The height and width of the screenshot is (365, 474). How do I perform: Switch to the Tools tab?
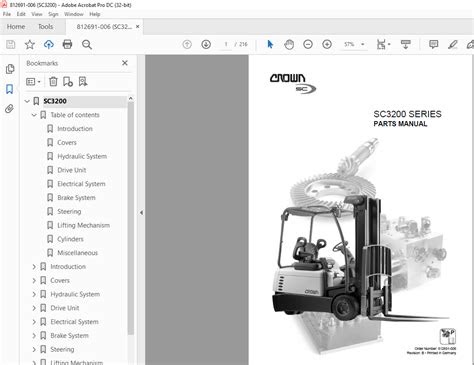46,27
